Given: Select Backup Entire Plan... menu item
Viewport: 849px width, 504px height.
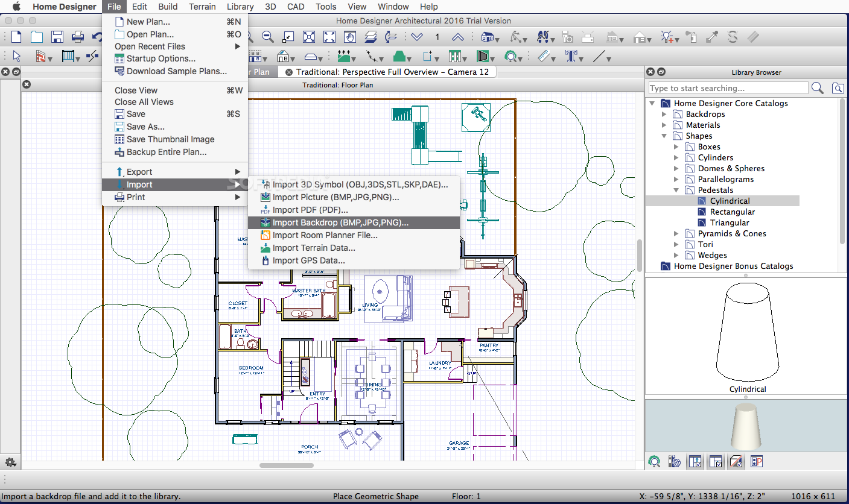Looking at the screenshot, I should pyautogui.click(x=175, y=152).
